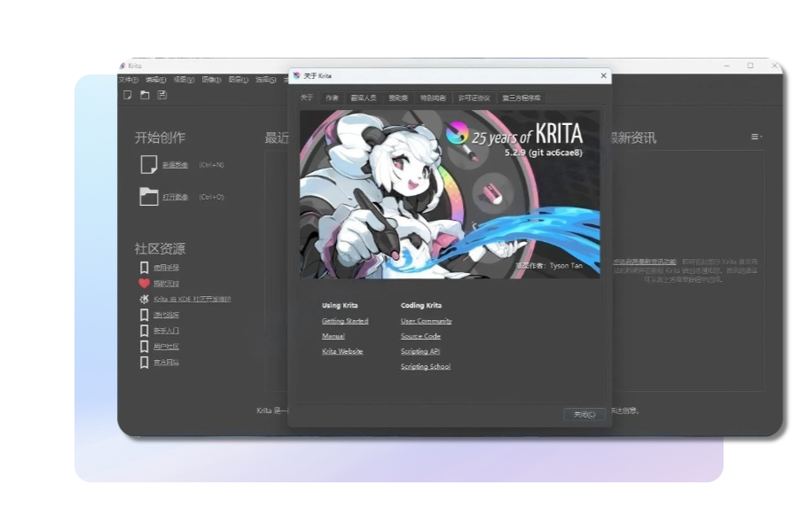Viewport: 798px width, 532px height.
Task: Switch to the 翻译人员 tab
Action: click(364, 98)
